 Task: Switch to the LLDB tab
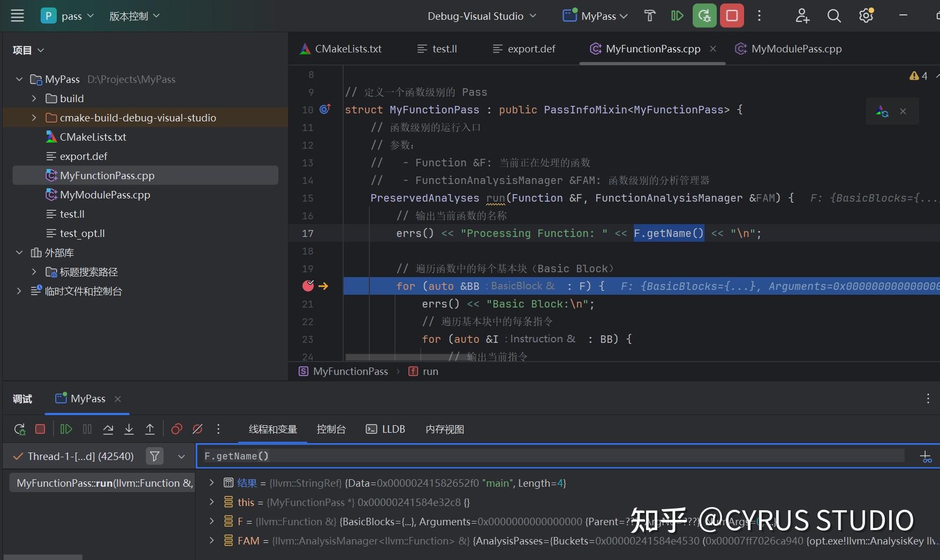385,429
